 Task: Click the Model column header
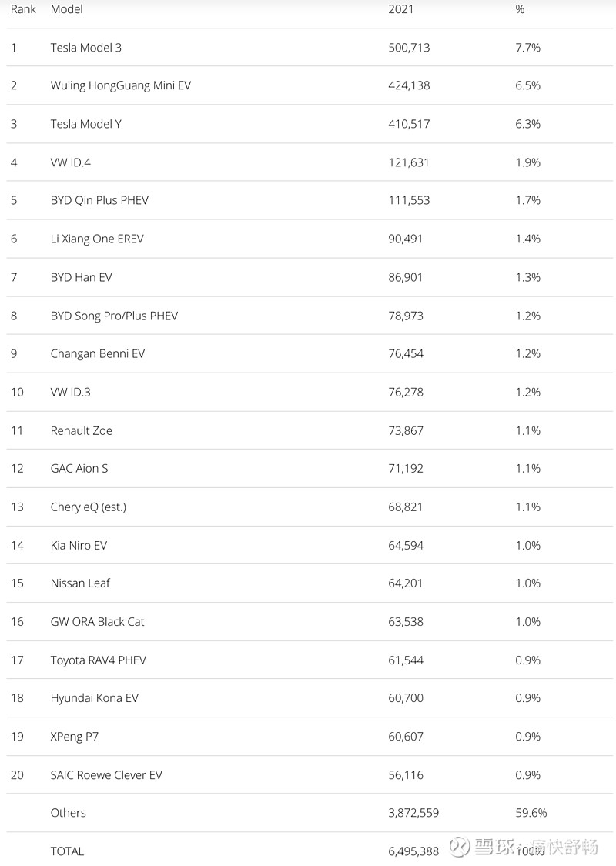click(x=66, y=9)
